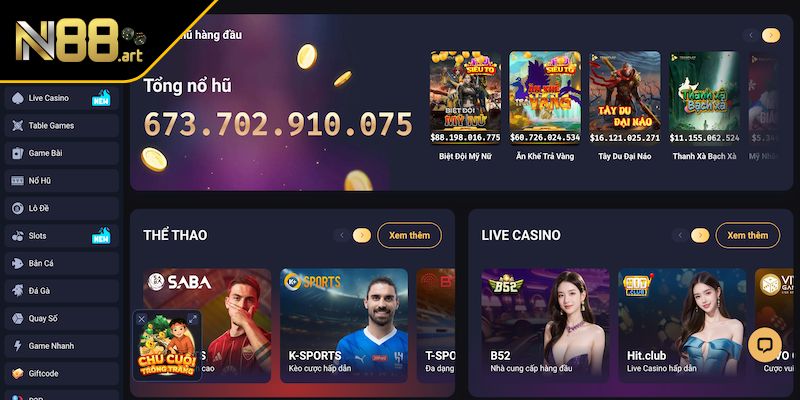The height and width of the screenshot is (400, 800).
Task: Open Biệt Đội Mỹ Nữ game thumbnail
Action: tap(465, 97)
